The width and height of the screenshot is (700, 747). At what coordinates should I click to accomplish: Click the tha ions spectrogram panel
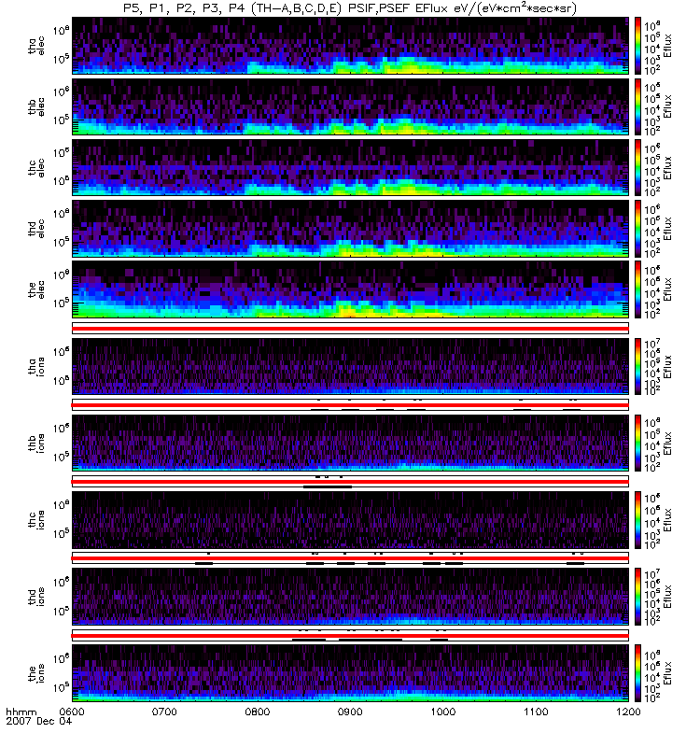(351, 366)
